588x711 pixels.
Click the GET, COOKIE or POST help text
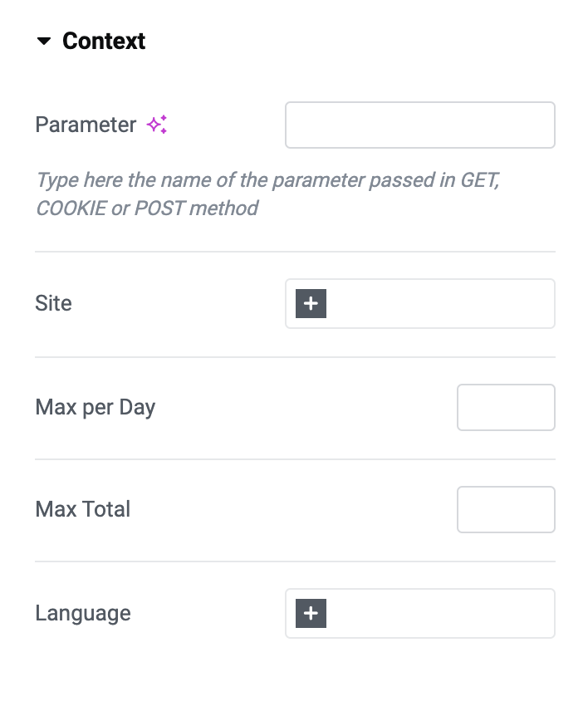267,194
